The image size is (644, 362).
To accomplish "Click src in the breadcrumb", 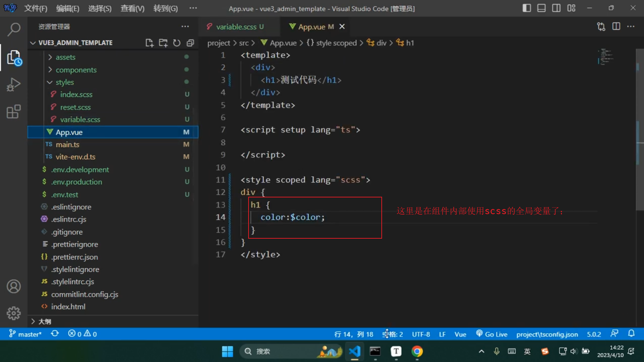I will [244, 43].
